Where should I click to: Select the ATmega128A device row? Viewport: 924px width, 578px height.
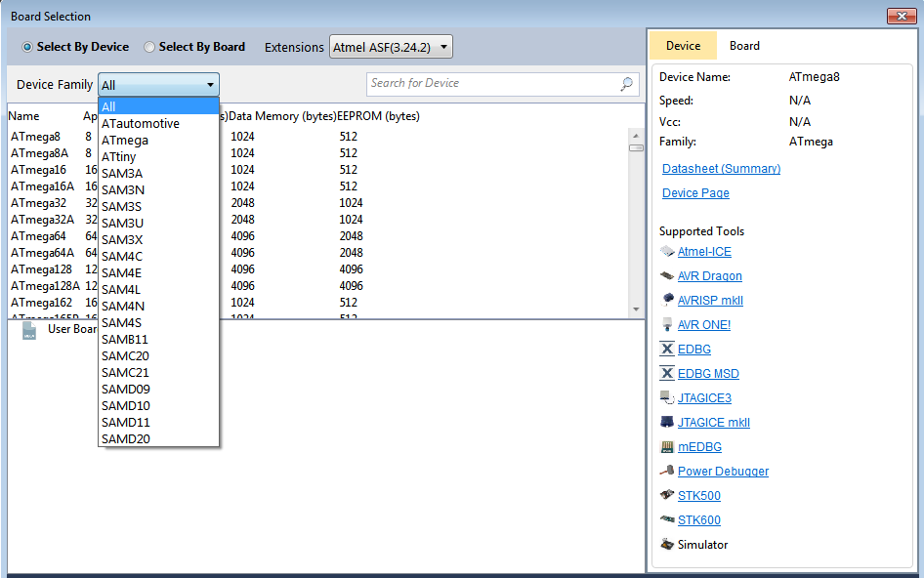point(318,286)
